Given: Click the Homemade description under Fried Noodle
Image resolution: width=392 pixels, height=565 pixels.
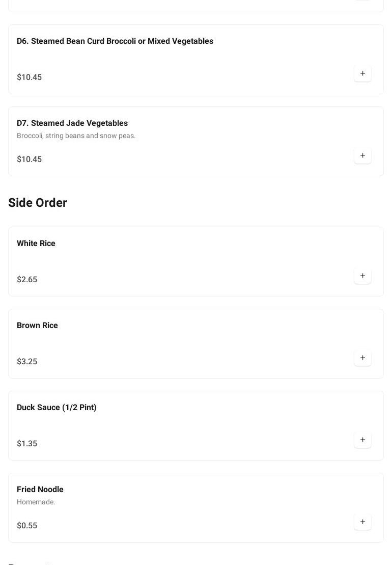Looking at the screenshot, I should 36,502.
